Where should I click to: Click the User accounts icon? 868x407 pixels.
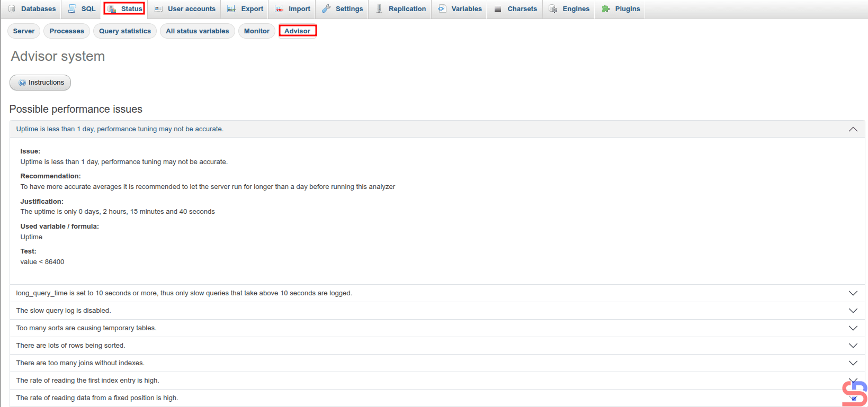(x=158, y=9)
